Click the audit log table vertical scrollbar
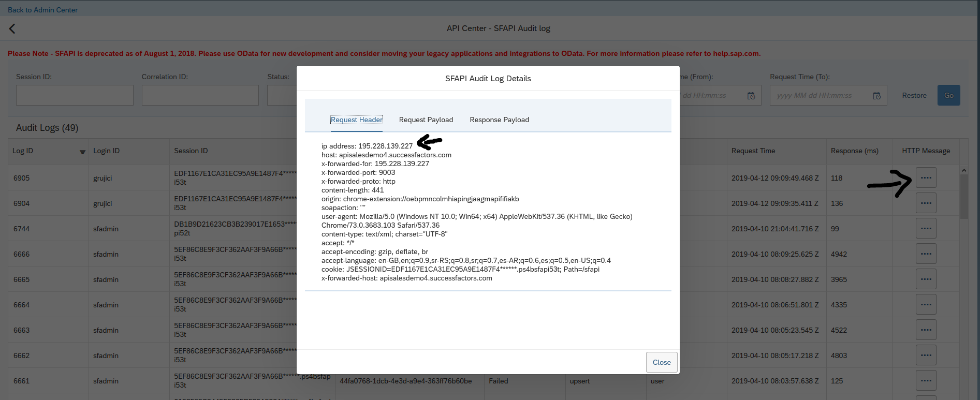The height and width of the screenshot is (400, 980). (x=964, y=197)
